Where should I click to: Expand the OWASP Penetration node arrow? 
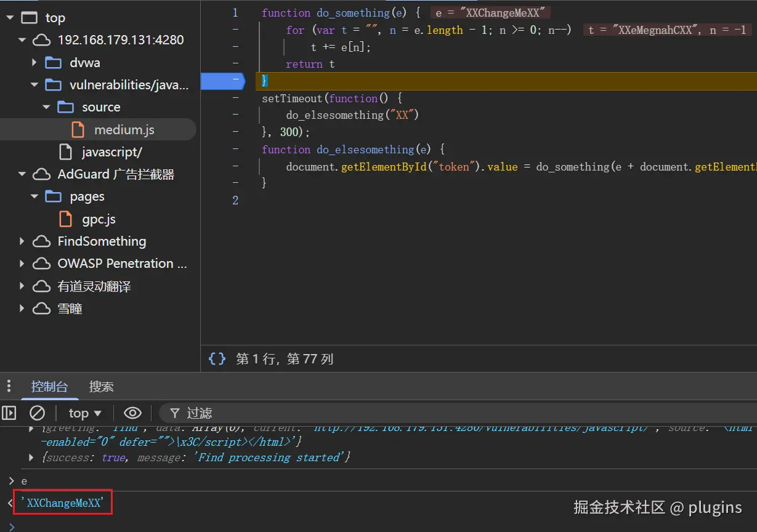[x=22, y=264]
